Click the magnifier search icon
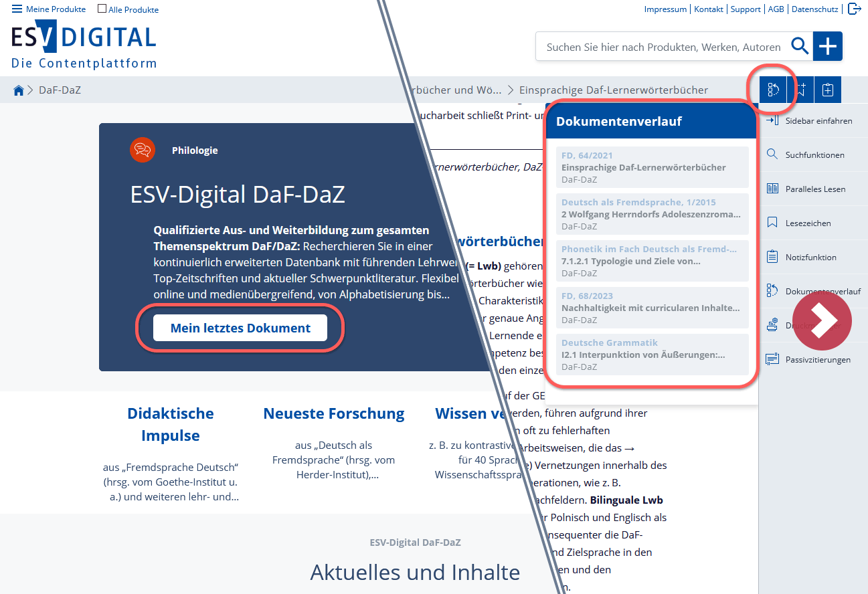This screenshot has width=868, height=594. pos(800,46)
